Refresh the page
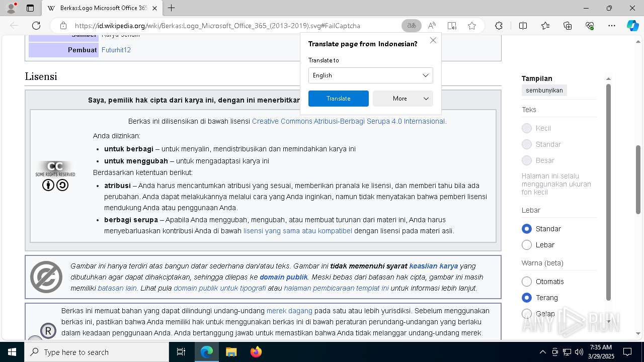The height and width of the screenshot is (362, 644). pos(36,26)
